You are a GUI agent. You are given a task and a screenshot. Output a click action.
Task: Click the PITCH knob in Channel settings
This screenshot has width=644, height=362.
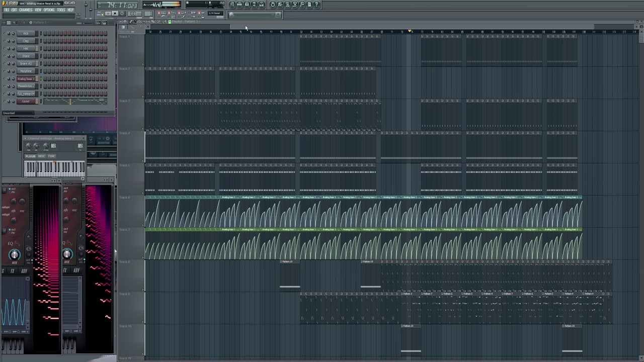tap(46, 146)
